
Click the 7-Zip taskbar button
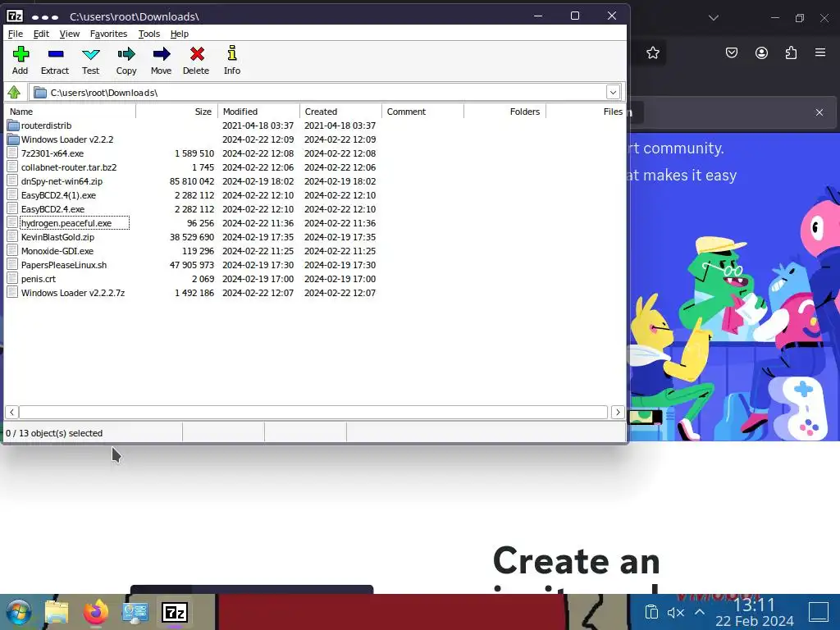coord(175,612)
